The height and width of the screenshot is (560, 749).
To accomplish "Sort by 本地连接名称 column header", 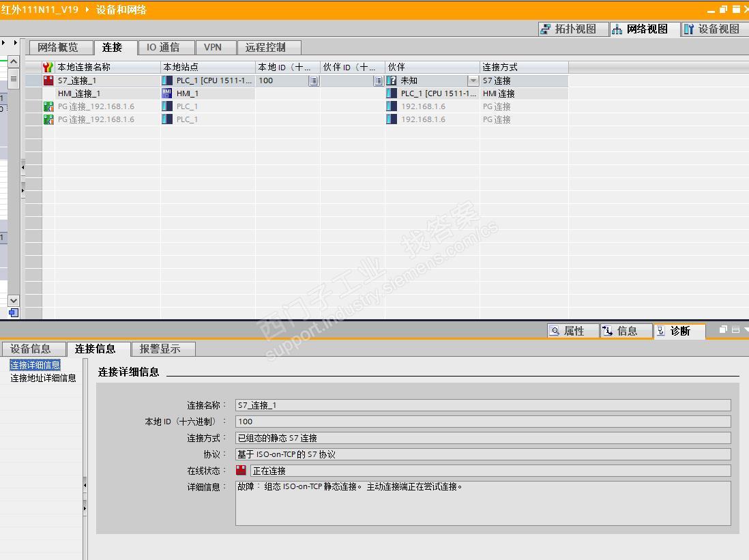I will pos(108,67).
